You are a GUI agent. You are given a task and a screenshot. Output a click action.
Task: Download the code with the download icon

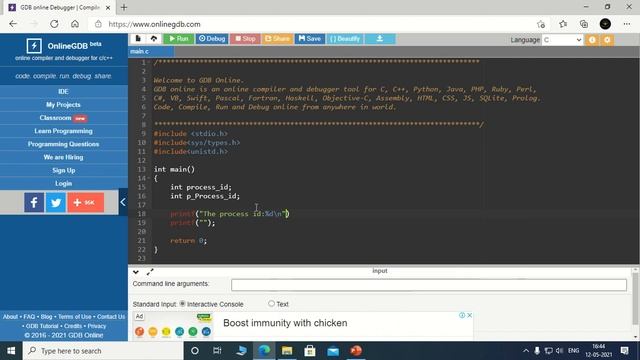click(380, 39)
